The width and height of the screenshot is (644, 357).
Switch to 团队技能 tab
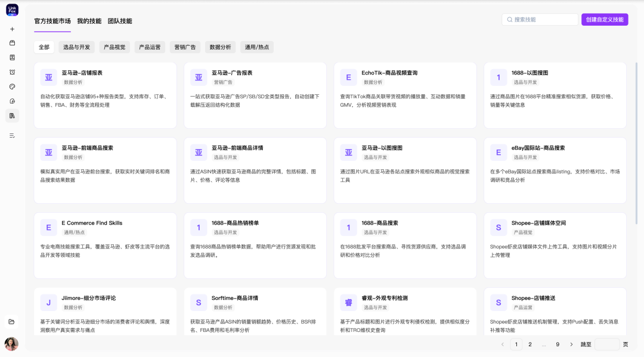click(120, 21)
